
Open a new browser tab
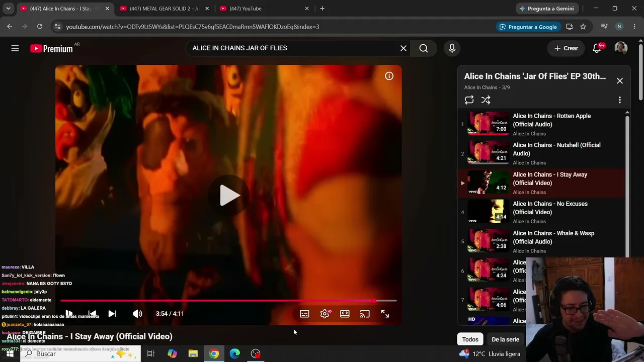(x=322, y=9)
